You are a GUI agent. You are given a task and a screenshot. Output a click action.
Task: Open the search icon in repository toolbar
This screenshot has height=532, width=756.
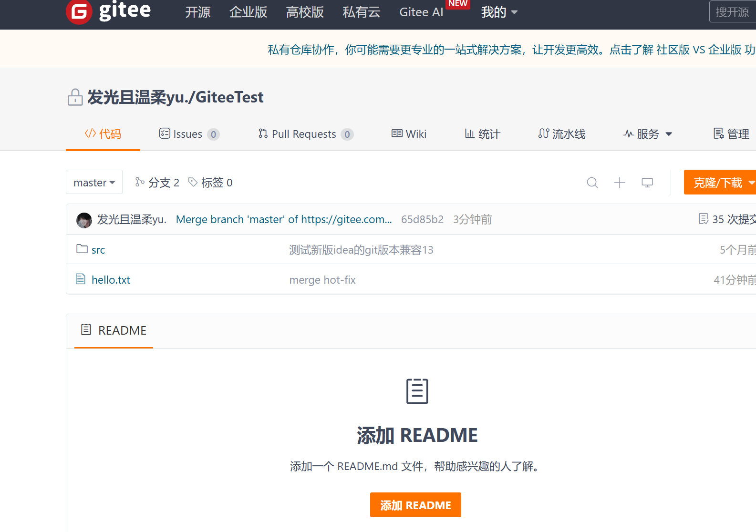tap(592, 183)
